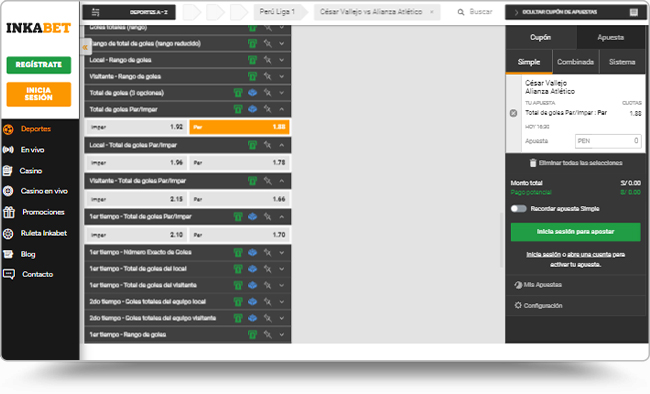Collapse the Total de goles Par/Impar market
The image size is (650, 394).
pos(282,109)
